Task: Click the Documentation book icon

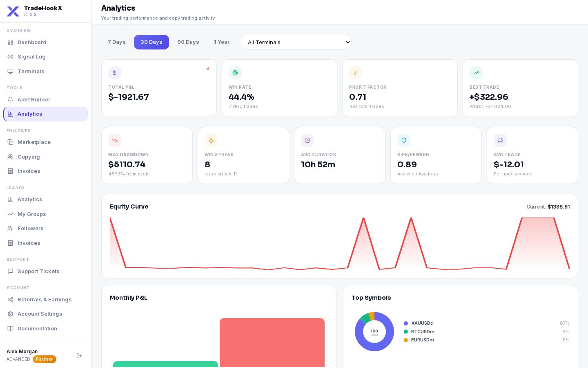Action: pyautogui.click(x=11, y=329)
